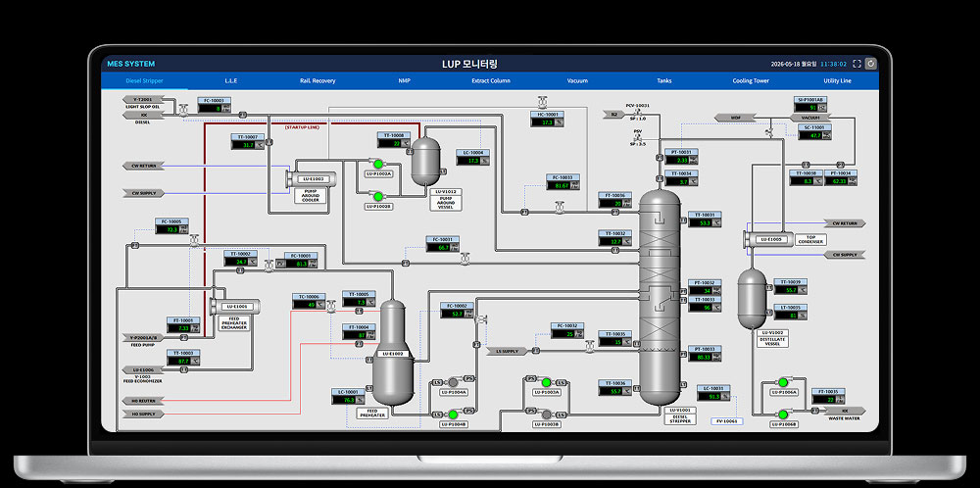Click the FV-10061 label box

click(x=726, y=421)
